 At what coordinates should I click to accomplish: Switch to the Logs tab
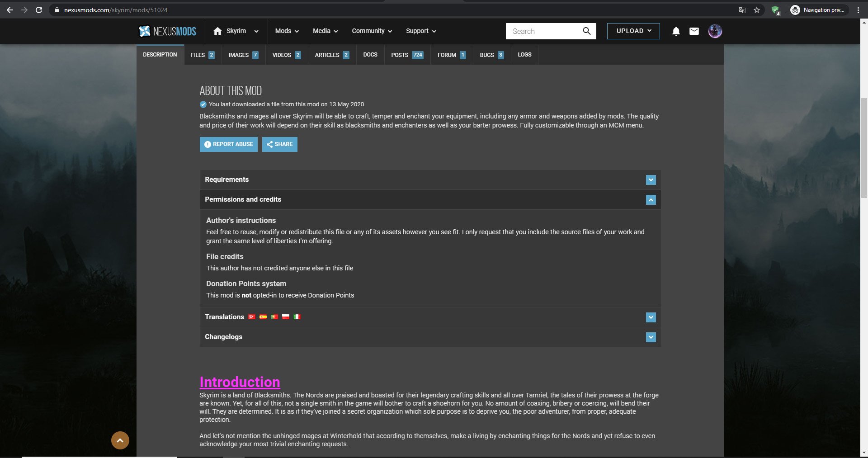point(524,55)
